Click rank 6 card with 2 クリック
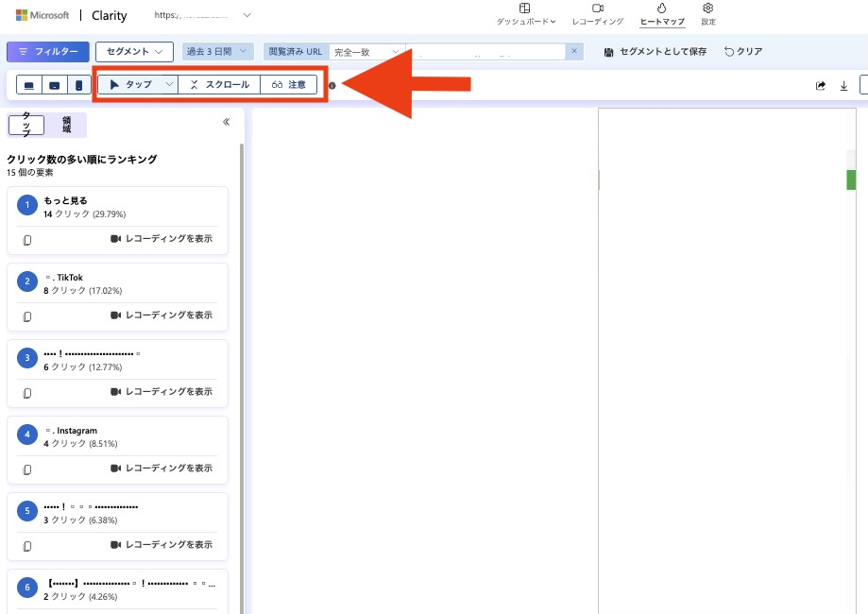Image resolution: width=868 pixels, height=614 pixels. click(x=117, y=591)
